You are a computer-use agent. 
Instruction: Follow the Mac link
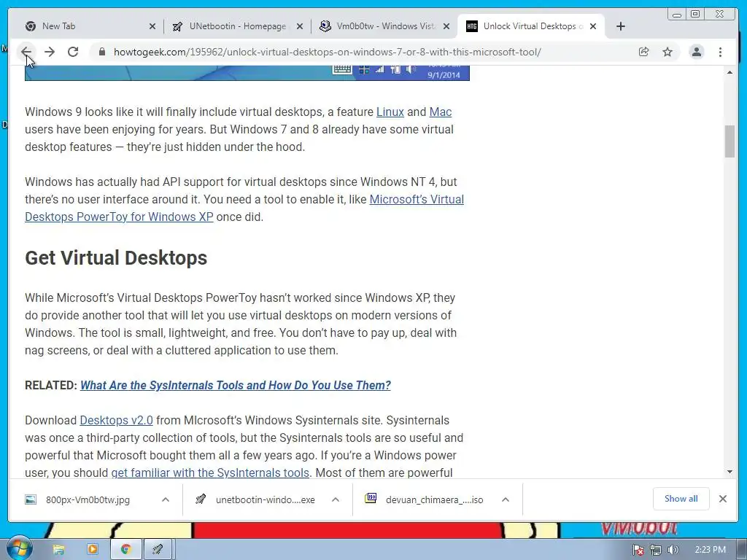[440, 112]
